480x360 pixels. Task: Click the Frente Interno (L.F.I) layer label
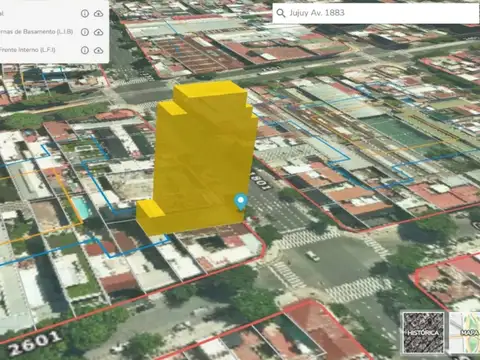[x=28, y=50]
